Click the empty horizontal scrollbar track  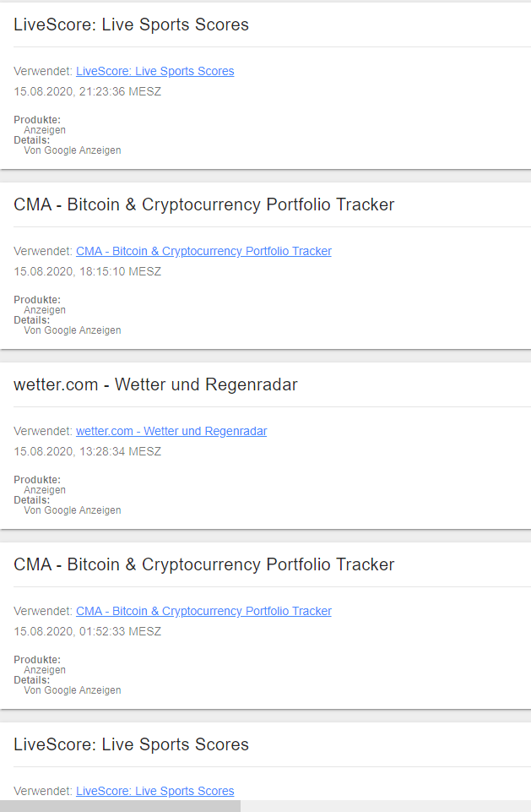coord(385,806)
